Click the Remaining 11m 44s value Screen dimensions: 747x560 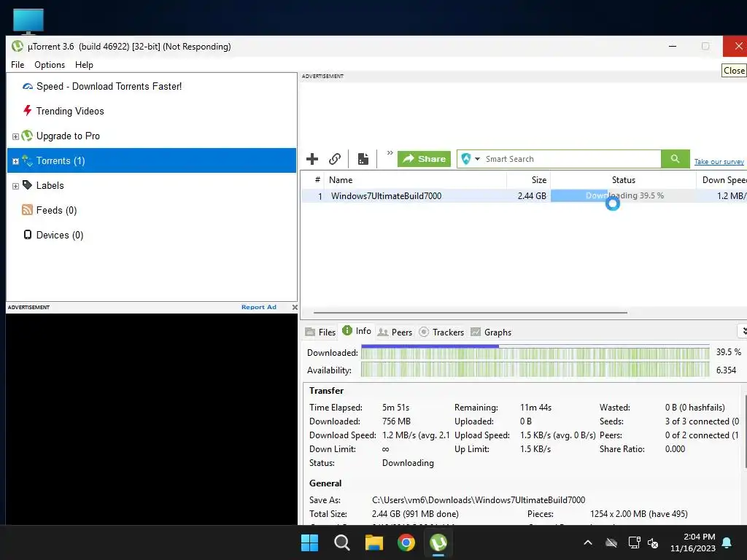[x=535, y=408]
